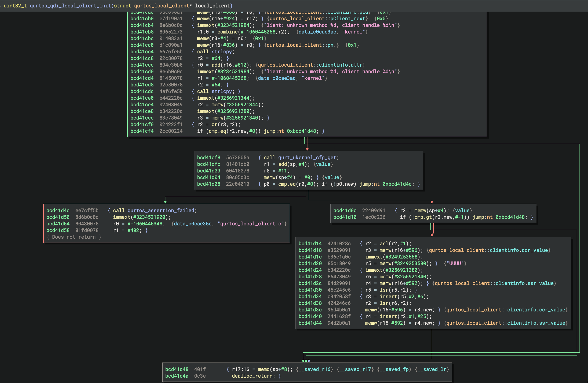Select address bcd41d48 in return block
This screenshot has height=383, width=588.
(x=177, y=369)
